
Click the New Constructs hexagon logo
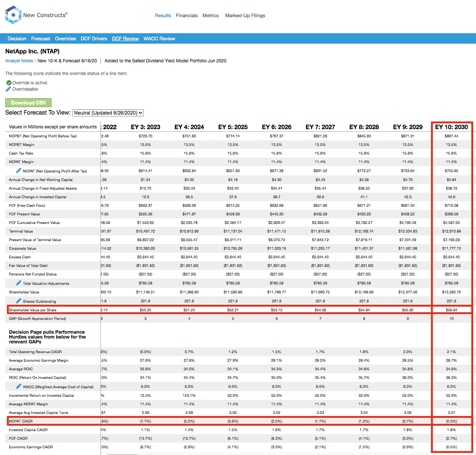click(x=13, y=15)
